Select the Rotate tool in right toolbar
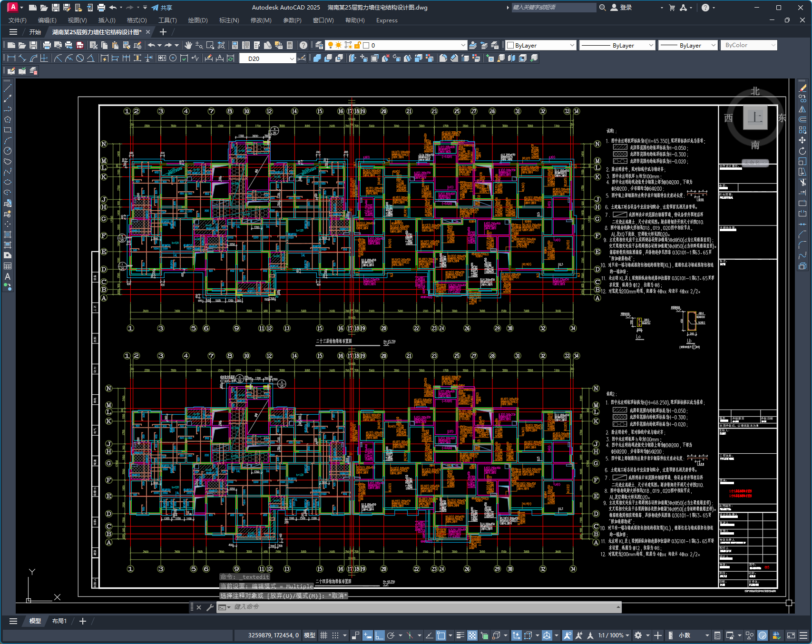This screenshot has height=644, width=812. [802, 151]
